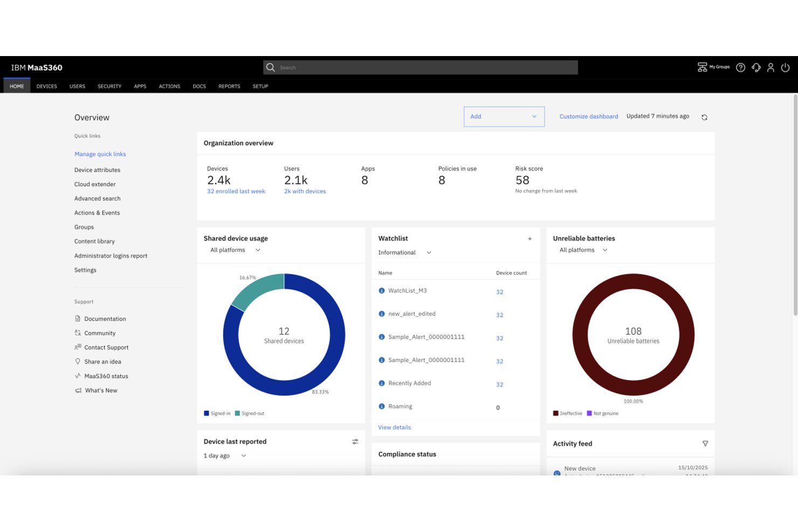Click the Share an idea lightbulb icon
The width and height of the screenshot is (798, 532).
[x=78, y=362]
